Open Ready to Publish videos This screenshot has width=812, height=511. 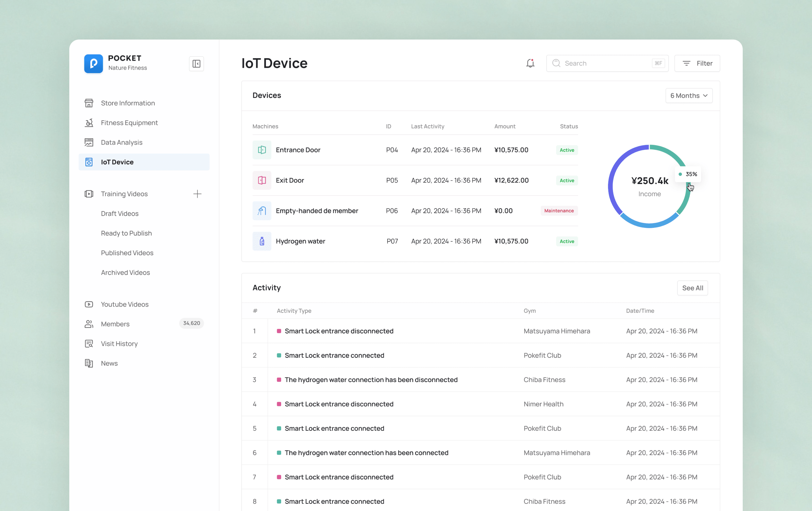click(126, 233)
